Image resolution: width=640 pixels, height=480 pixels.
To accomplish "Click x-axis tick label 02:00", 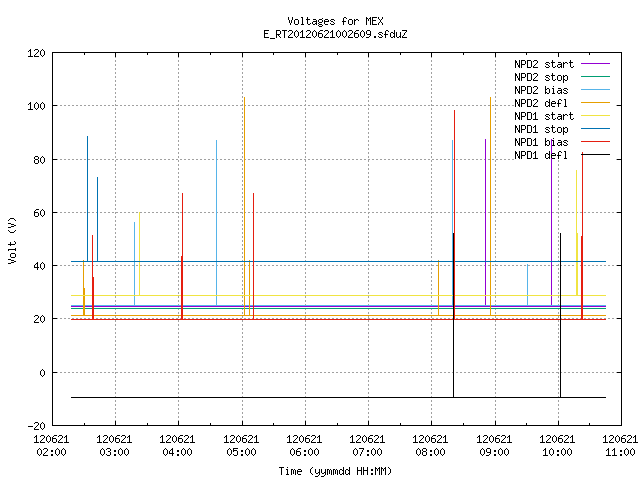I will tap(51, 453).
